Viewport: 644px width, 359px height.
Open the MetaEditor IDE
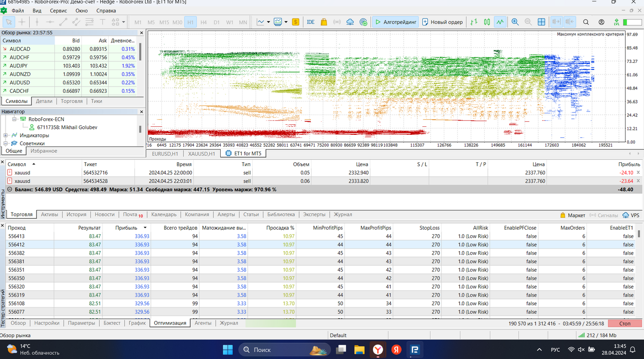pyautogui.click(x=311, y=22)
